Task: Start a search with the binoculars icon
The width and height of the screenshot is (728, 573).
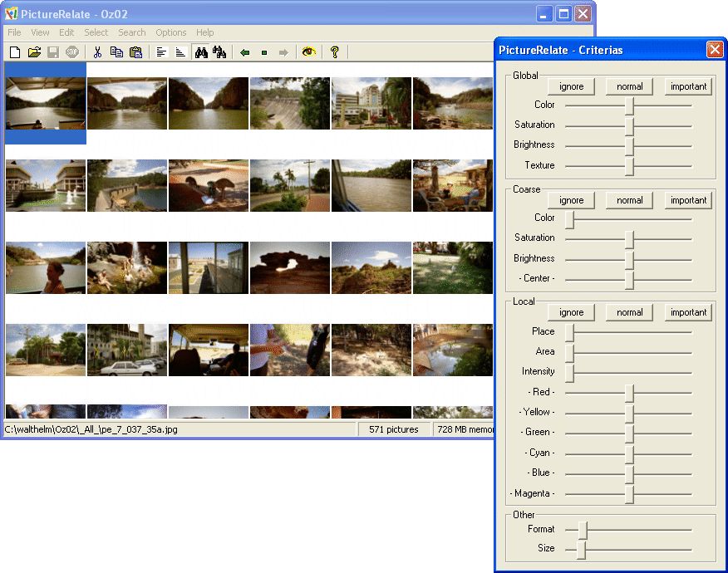Action: pyautogui.click(x=203, y=51)
